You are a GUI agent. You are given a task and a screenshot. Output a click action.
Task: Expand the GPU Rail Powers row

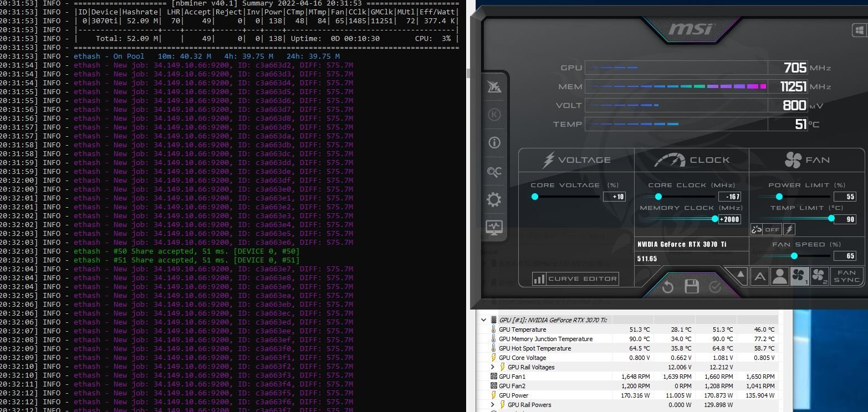492,405
